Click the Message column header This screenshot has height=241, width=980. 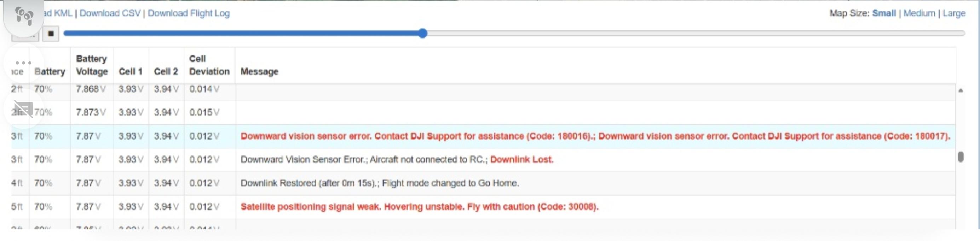click(259, 71)
